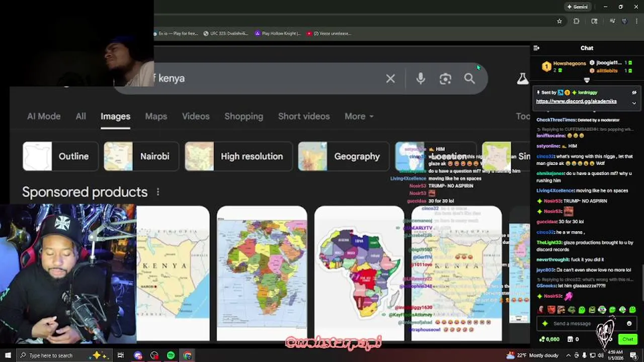Open Task View on the taskbar
This screenshot has width=644, height=362.
121,355
